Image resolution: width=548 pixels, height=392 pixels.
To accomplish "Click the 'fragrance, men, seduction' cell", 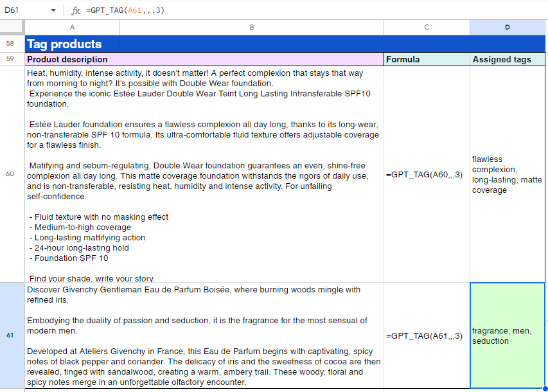I will pos(507,335).
